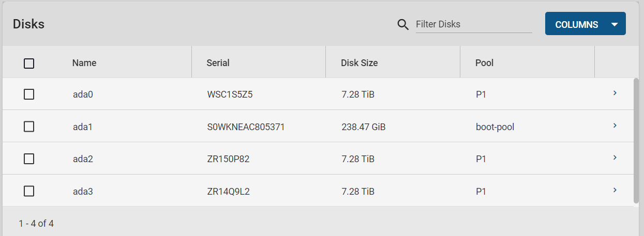The height and width of the screenshot is (236, 644).
Task: Check the ada0 disk checkbox
Action: tap(29, 94)
